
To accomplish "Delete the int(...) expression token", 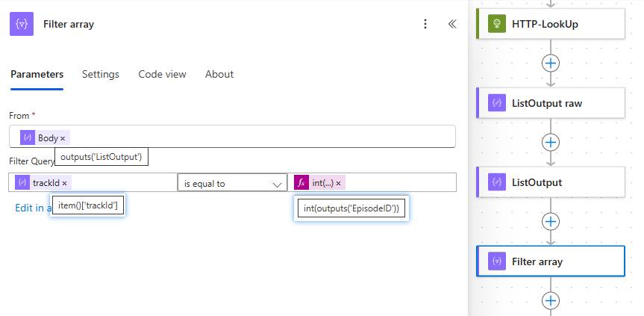I will tap(338, 183).
